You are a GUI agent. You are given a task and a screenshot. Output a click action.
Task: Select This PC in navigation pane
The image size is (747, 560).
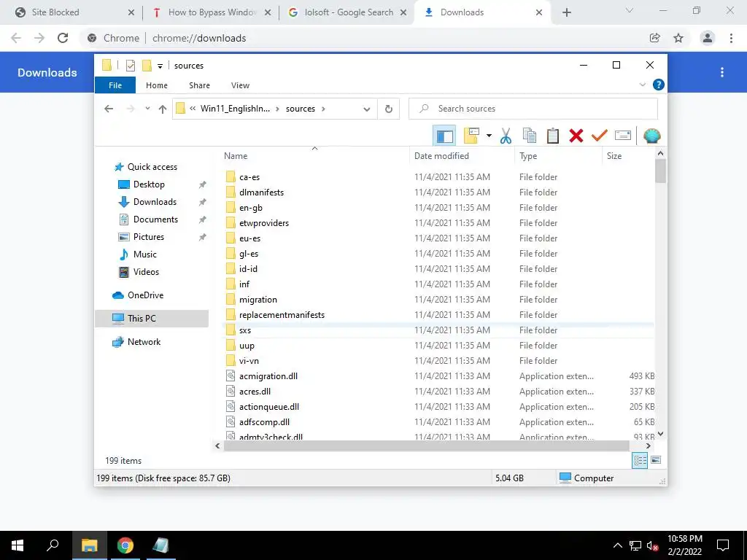coord(152,319)
